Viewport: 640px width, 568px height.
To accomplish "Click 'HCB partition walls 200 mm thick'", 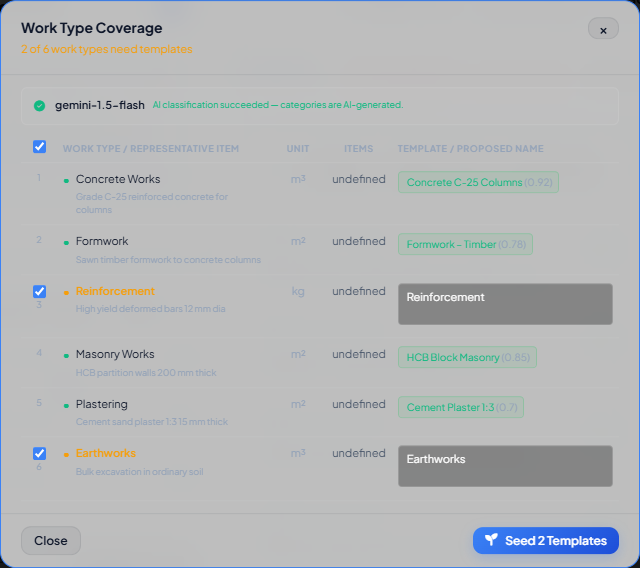I will pos(146,373).
